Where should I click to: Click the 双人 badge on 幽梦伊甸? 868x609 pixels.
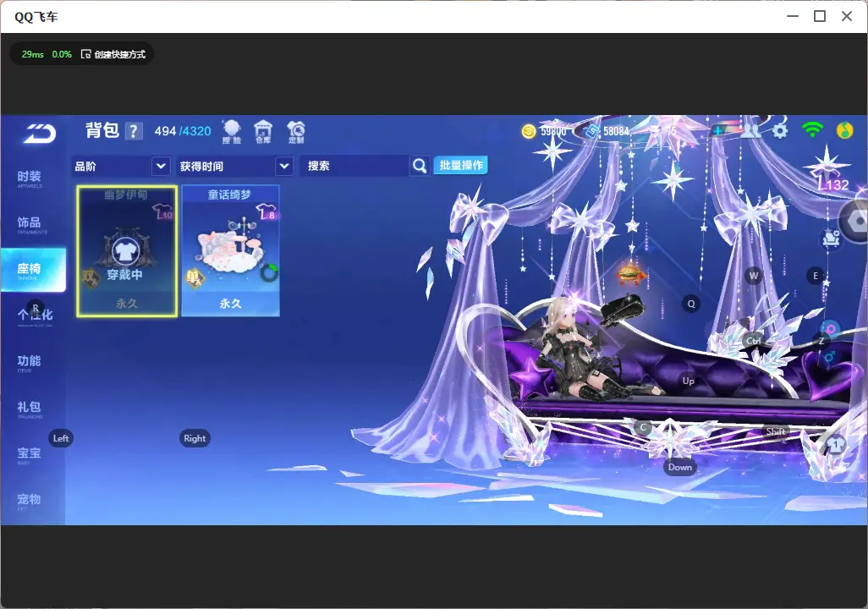[91, 277]
